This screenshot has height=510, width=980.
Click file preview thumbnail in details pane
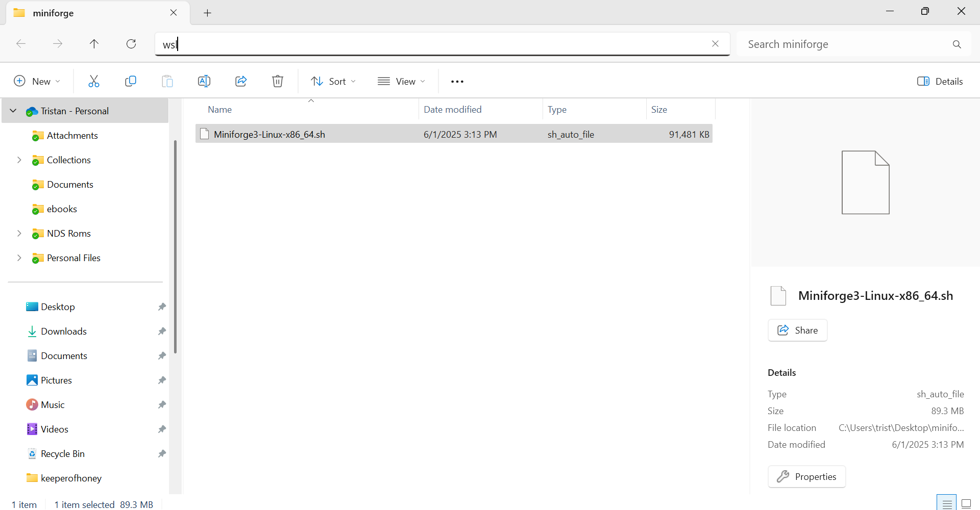tap(865, 183)
